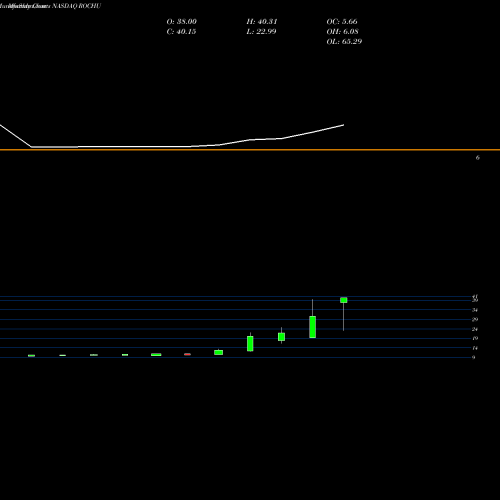Click the upper panel axis label 6

(477, 158)
